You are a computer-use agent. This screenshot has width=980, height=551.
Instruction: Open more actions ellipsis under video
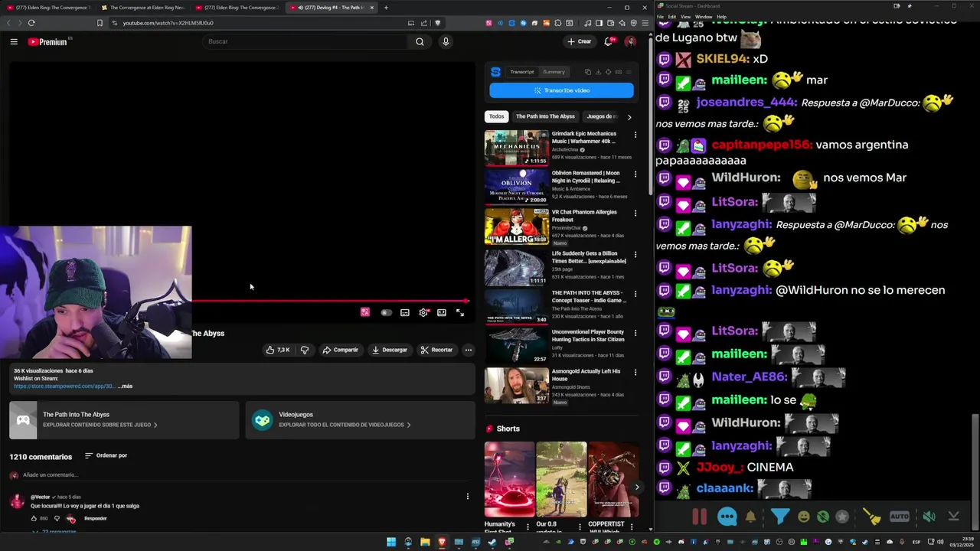click(x=469, y=350)
